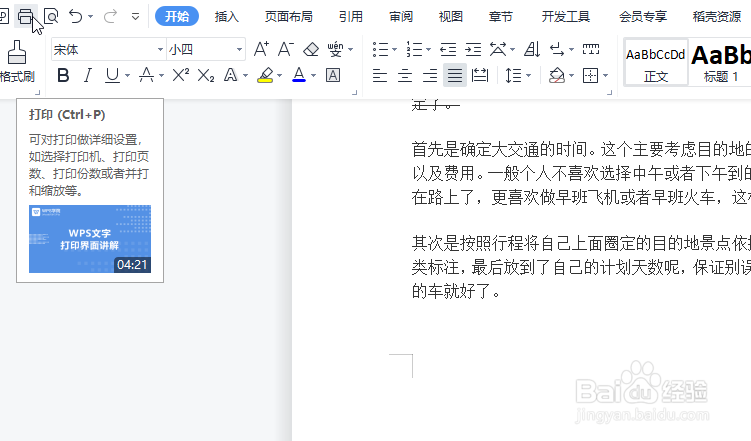Open font dialog launcher corner icon
Viewport: 751px width, 441px height.
click(x=354, y=92)
